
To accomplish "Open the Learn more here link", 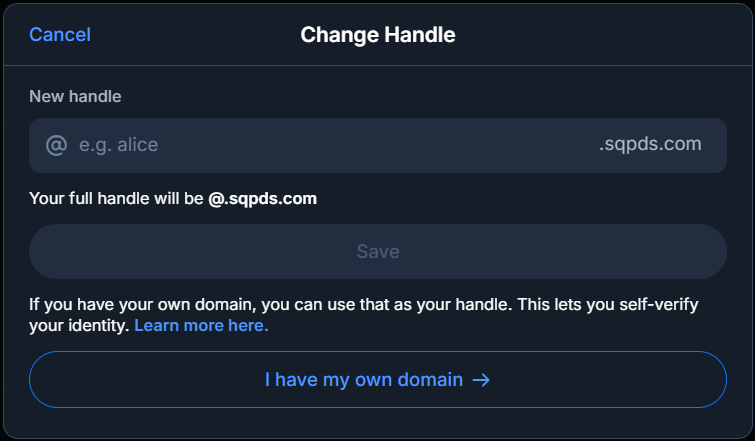I will coord(201,325).
